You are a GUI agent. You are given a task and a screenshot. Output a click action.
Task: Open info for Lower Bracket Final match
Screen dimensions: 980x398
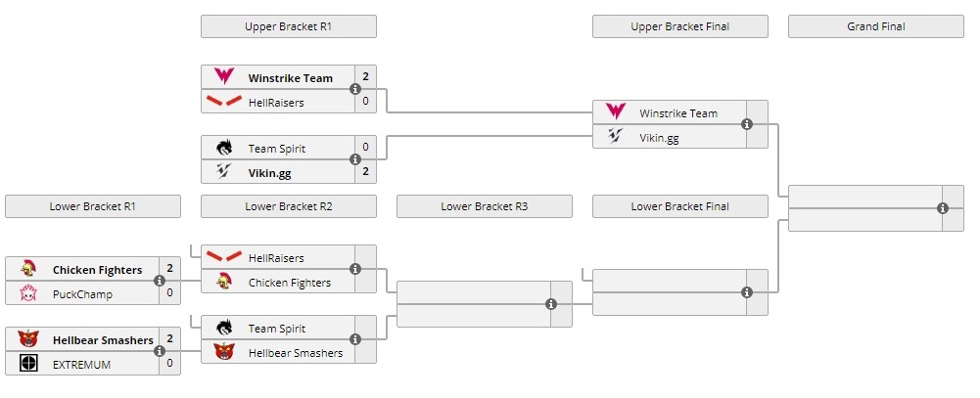(x=747, y=292)
